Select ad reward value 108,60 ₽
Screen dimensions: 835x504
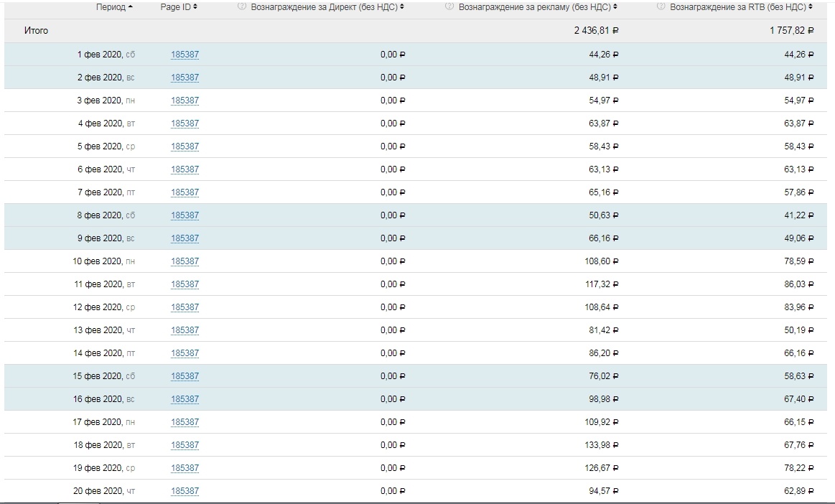click(602, 261)
